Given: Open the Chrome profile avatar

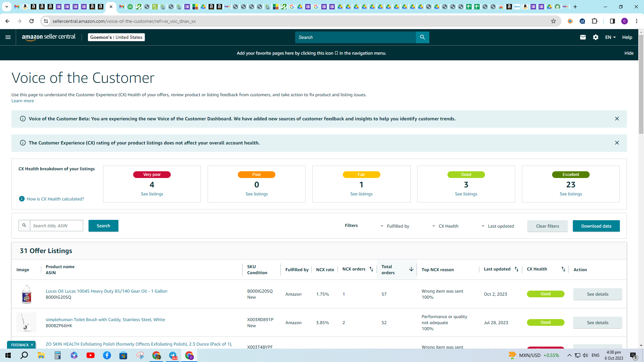Looking at the screenshot, I should point(625,21).
